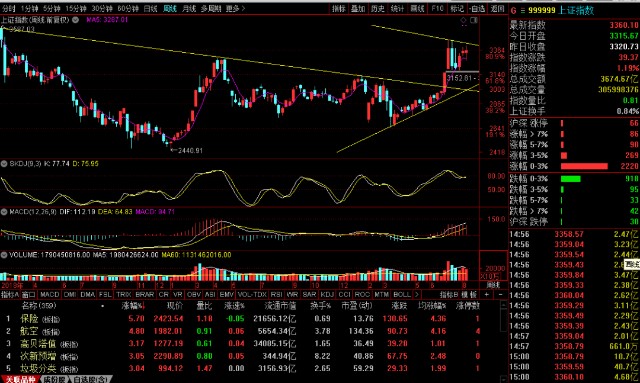This screenshot has height=383, width=640.
Task: Open the F10 company info button
Action: pos(437,8)
